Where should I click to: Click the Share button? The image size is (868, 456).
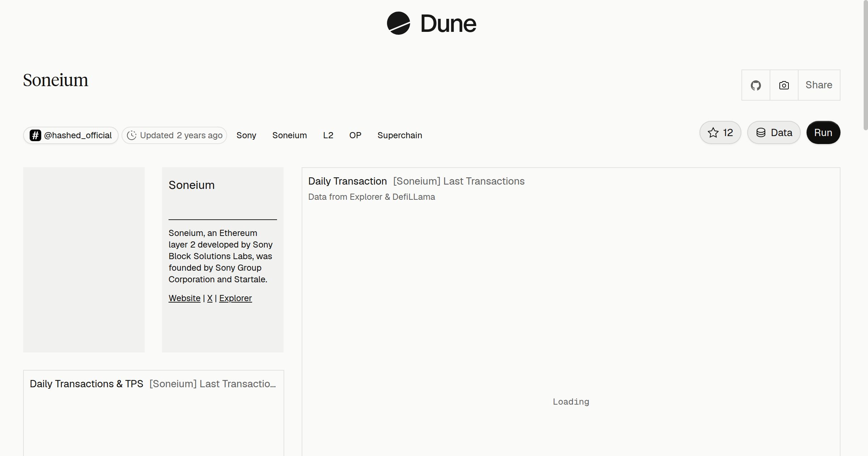coord(819,85)
